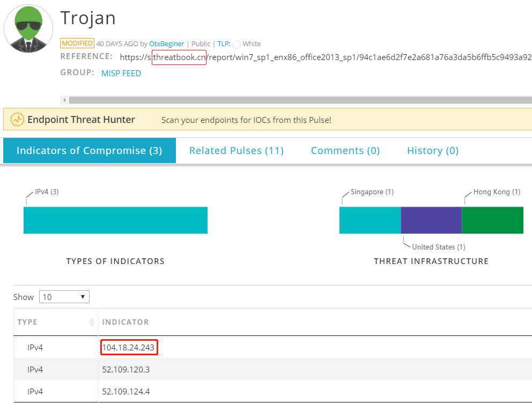Click the Trojan pulse avatar image
Image resolution: width=532 pixels, height=410 pixels.
(x=28, y=29)
